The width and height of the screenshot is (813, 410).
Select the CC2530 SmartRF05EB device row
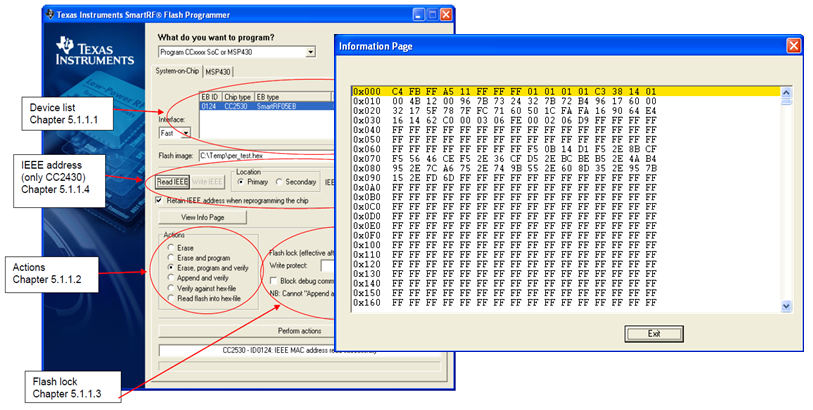(268, 106)
